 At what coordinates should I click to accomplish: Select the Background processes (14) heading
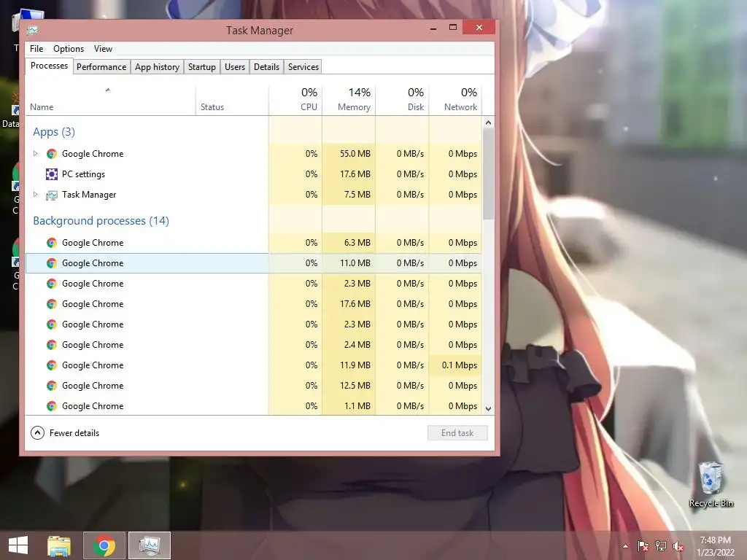click(101, 221)
